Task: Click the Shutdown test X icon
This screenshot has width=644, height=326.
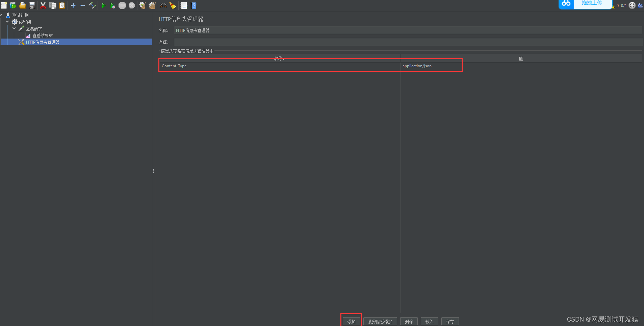Action: (x=132, y=5)
